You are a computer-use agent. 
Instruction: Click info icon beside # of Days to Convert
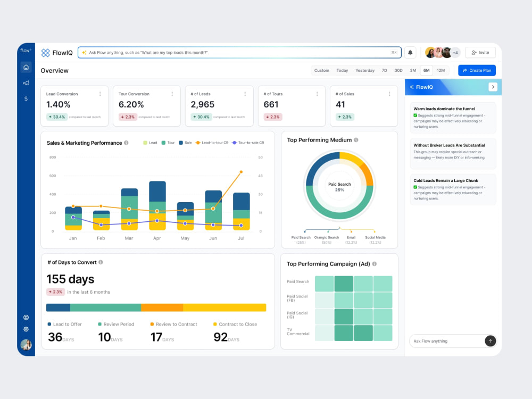(101, 262)
